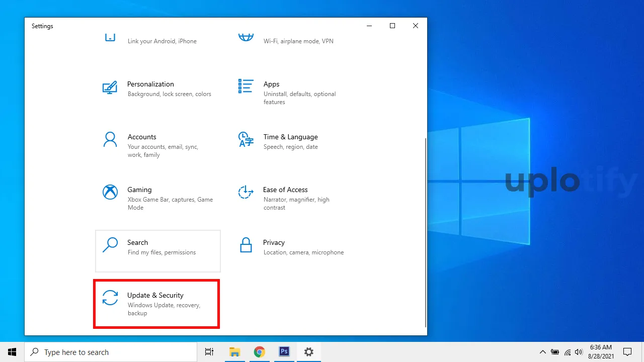The width and height of the screenshot is (644, 362).
Task: Open Time & Language settings title
Action: coord(290,137)
